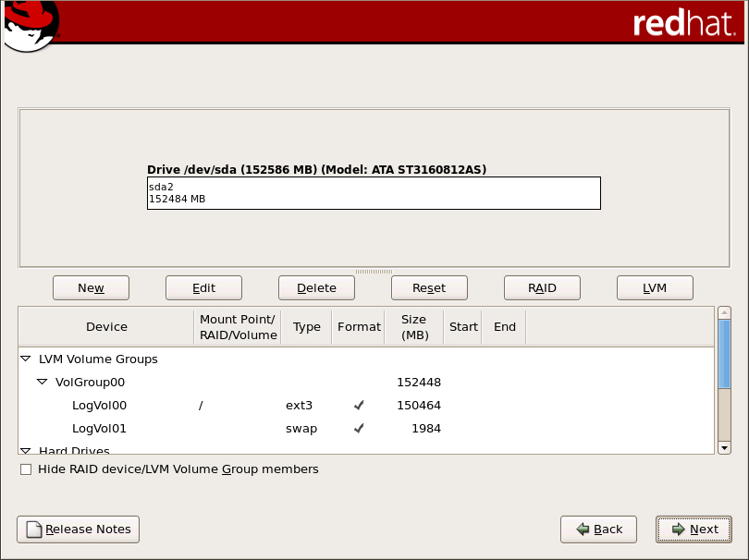Click the right arrow icon on Next button
Viewport: 749px width, 560px height.
pos(680,529)
